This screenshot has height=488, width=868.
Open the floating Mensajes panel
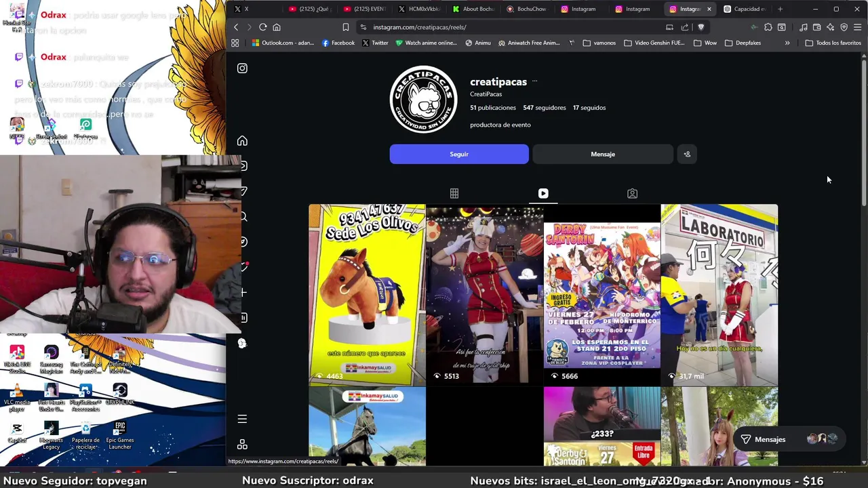[789, 439]
